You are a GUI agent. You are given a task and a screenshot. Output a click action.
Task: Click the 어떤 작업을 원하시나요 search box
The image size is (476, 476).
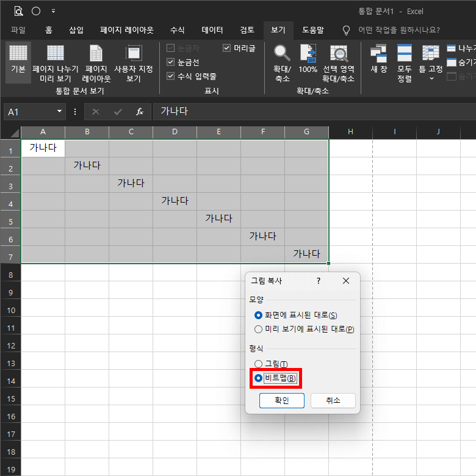tap(399, 30)
